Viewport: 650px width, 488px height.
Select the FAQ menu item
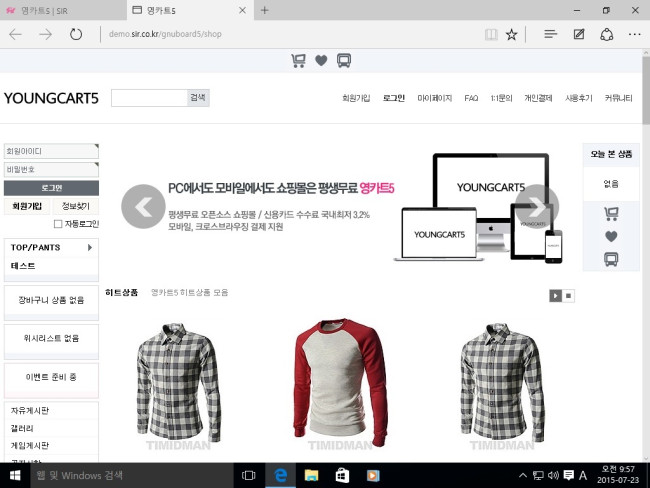click(x=471, y=98)
